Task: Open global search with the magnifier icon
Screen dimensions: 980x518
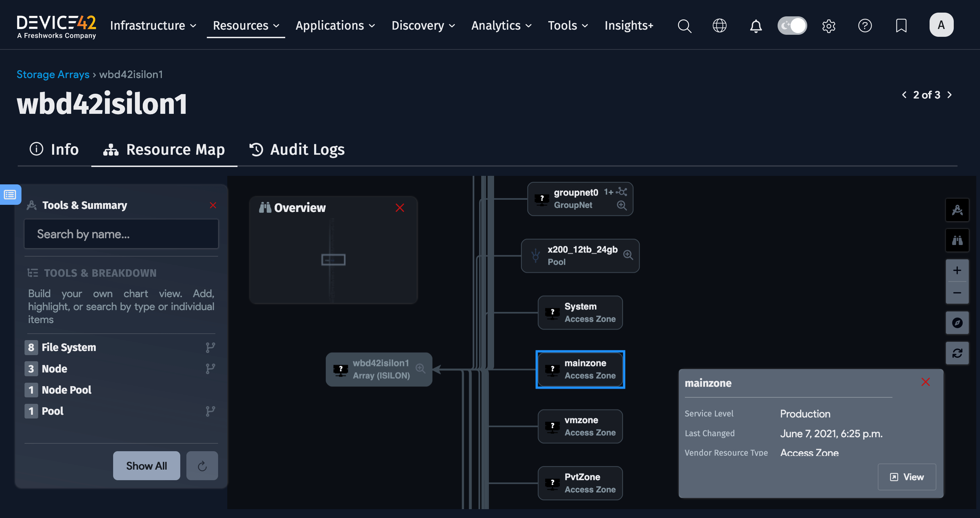Action: pyautogui.click(x=685, y=26)
